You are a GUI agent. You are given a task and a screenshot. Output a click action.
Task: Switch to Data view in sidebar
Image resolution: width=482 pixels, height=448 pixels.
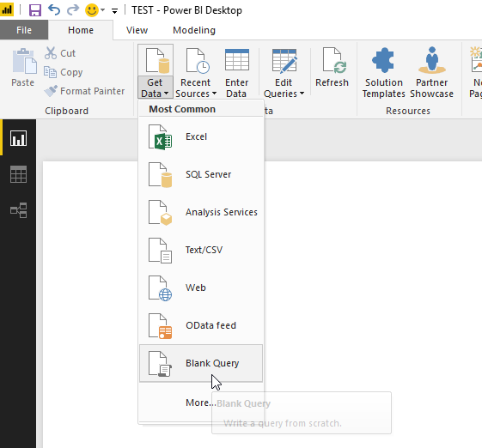(18, 174)
